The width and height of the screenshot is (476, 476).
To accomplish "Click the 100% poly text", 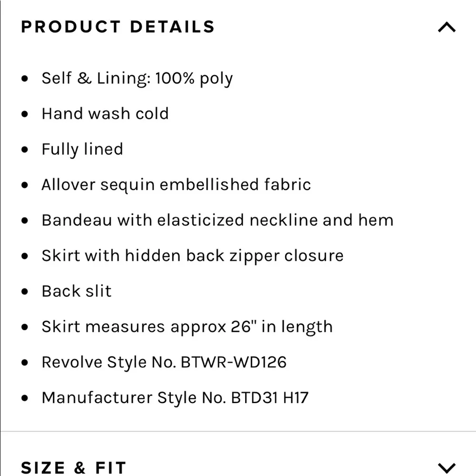I will coord(194,79).
